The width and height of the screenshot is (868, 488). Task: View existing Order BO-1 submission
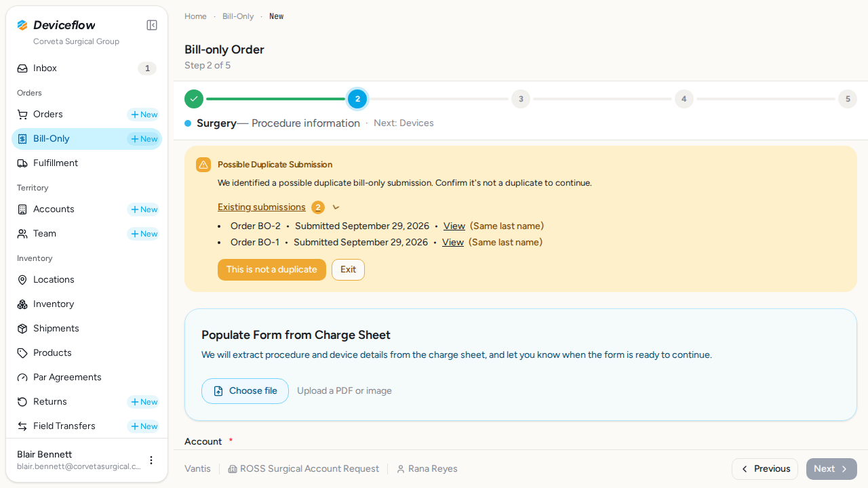[x=453, y=243]
